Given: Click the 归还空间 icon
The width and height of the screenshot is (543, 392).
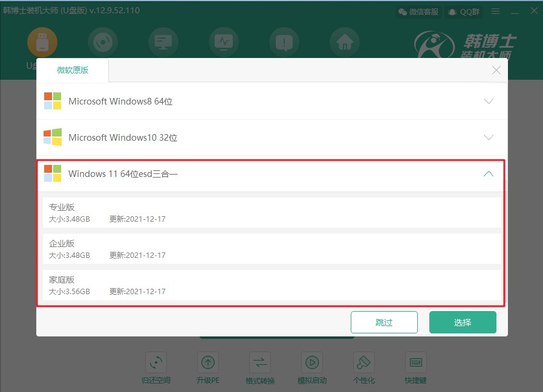Looking at the screenshot, I should coord(156,362).
